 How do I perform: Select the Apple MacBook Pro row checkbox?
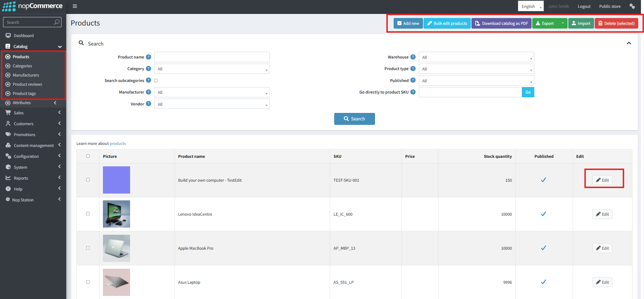click(88, 248)
